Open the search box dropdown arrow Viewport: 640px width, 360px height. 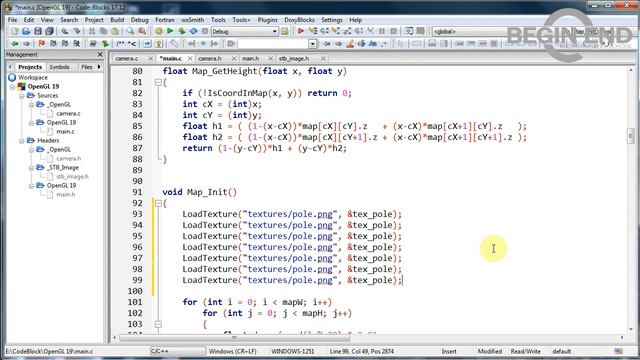pyautogui.click(x=312, y=44)
